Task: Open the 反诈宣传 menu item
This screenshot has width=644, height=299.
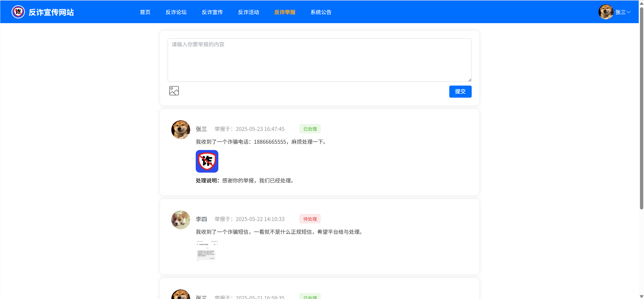Action: (212, 12)
